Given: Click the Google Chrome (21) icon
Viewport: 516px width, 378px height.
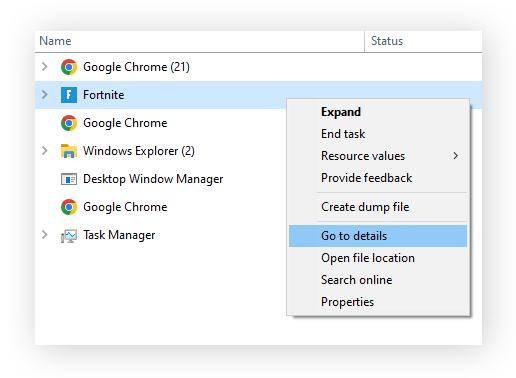Looking at the screenshot, I should point(69,67).
